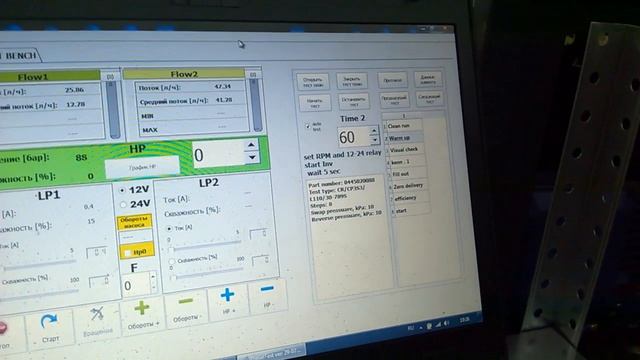Viewport: 640px width, 360px height.
Task: Click the Предыдущий тест button
Action: [394, 100]
